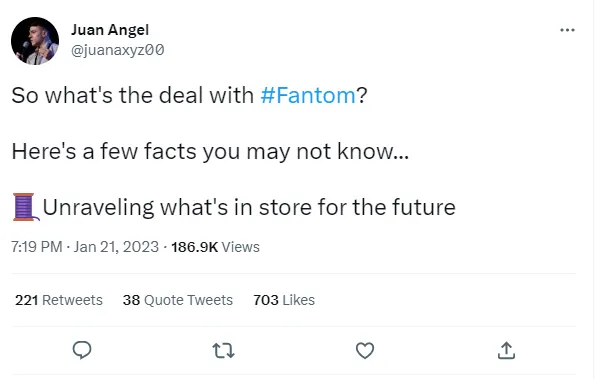The width and height of the screenshot is (595, 379).
Task: Open the three-dot more options menu
Action: pyautogui.click(x=567, y=30)
